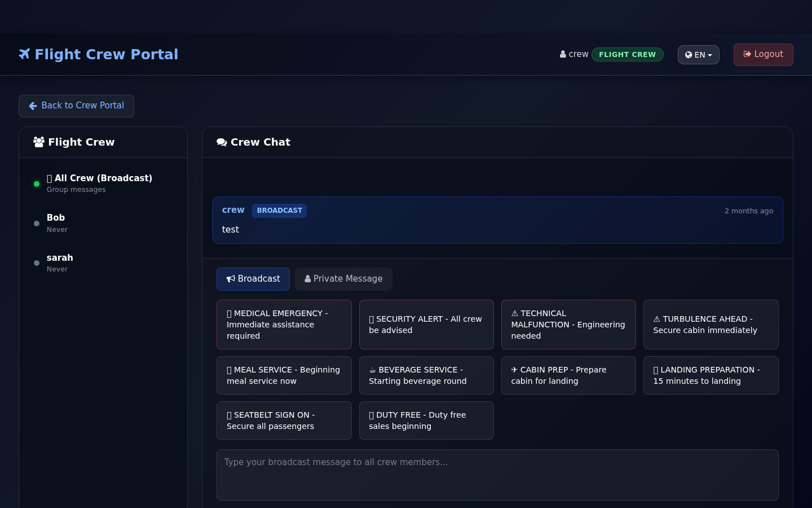Click the FLIGHT CREW role badge
The image size is (812, 508).
click(627, 55)
